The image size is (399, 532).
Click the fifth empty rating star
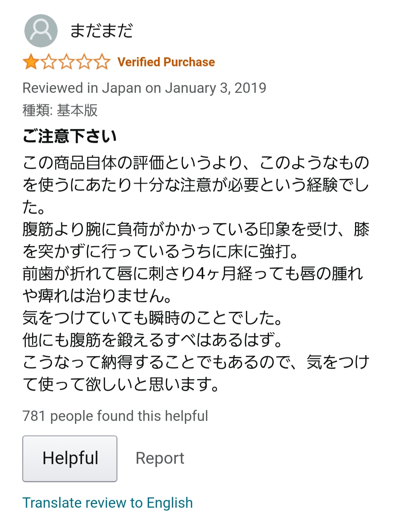(102, 62)
